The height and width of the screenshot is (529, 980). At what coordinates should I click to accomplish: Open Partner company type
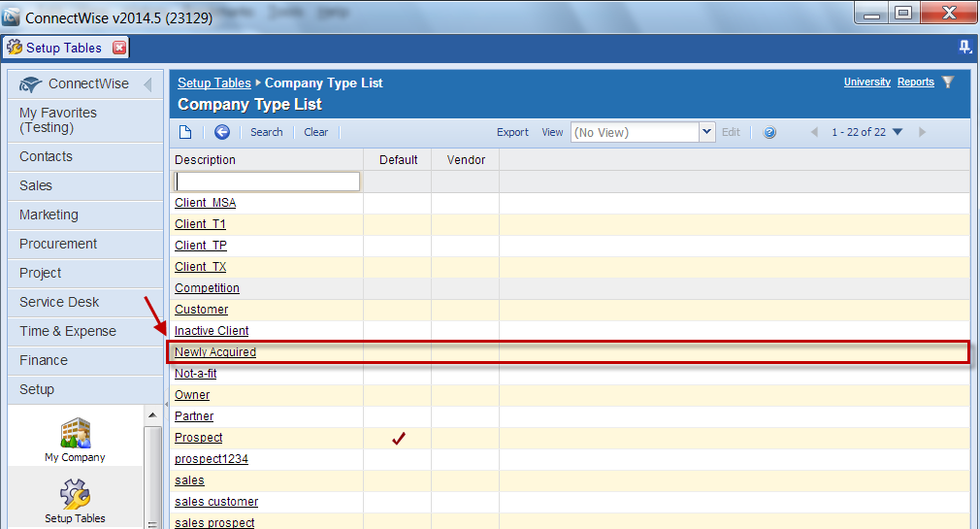point(194,415)
